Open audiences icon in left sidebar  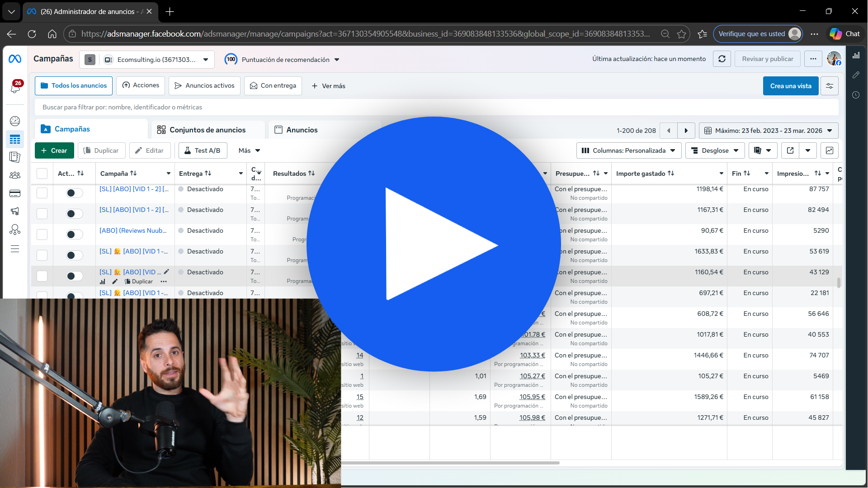(x=15, y=175)
